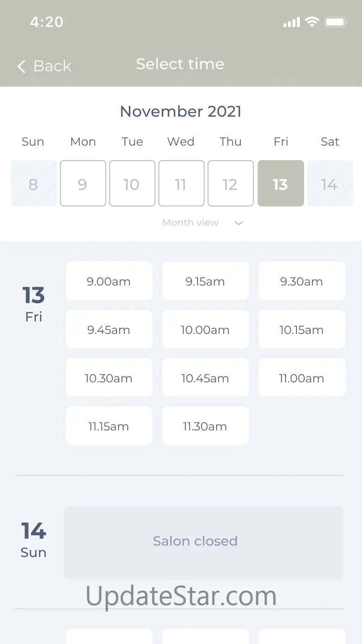Image resolution: width=362 pixels, height=644 pixels.
Task: Tap the battery status icon
Action: click(x=336, y=22)
